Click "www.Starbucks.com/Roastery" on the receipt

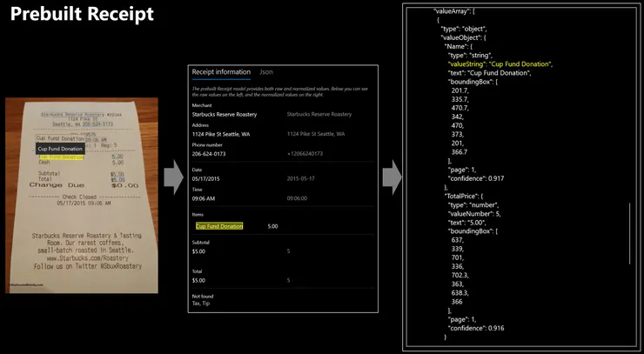(88, 258)
